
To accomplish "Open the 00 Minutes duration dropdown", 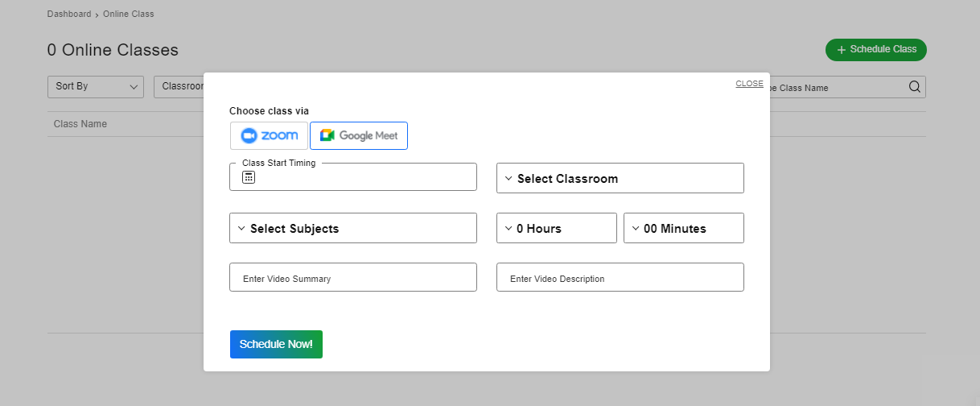I will [683, 228].
